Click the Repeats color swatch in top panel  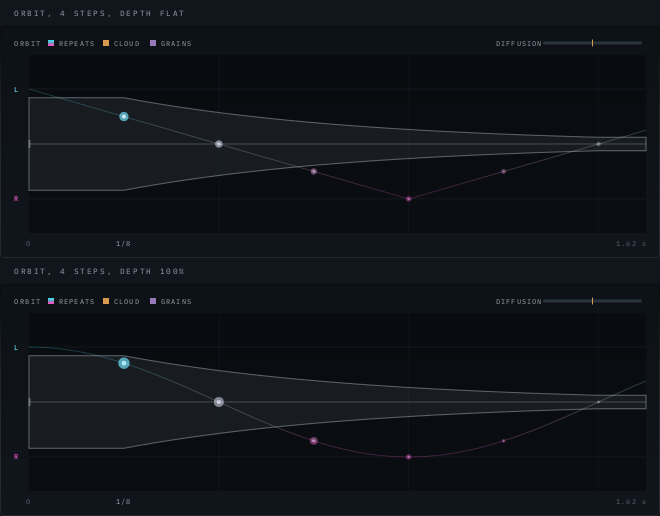click(51, 43)
